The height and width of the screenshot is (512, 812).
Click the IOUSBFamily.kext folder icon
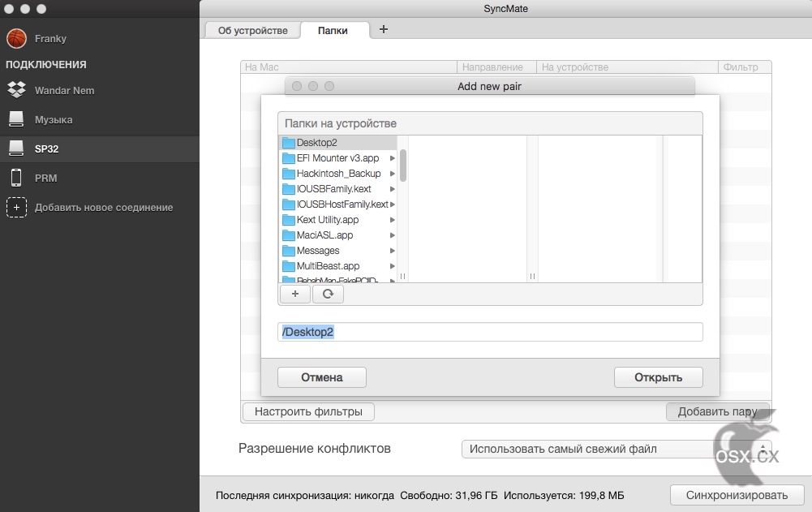(289, 189)
